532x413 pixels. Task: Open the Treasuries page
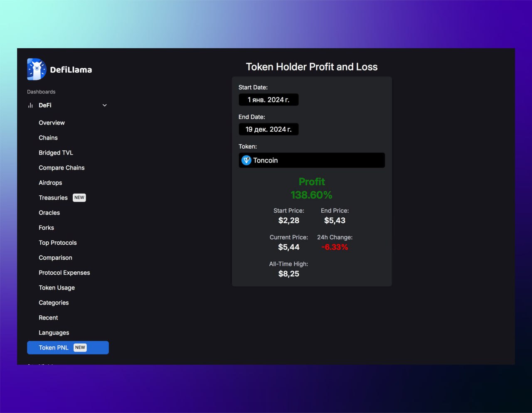(53, 198)
